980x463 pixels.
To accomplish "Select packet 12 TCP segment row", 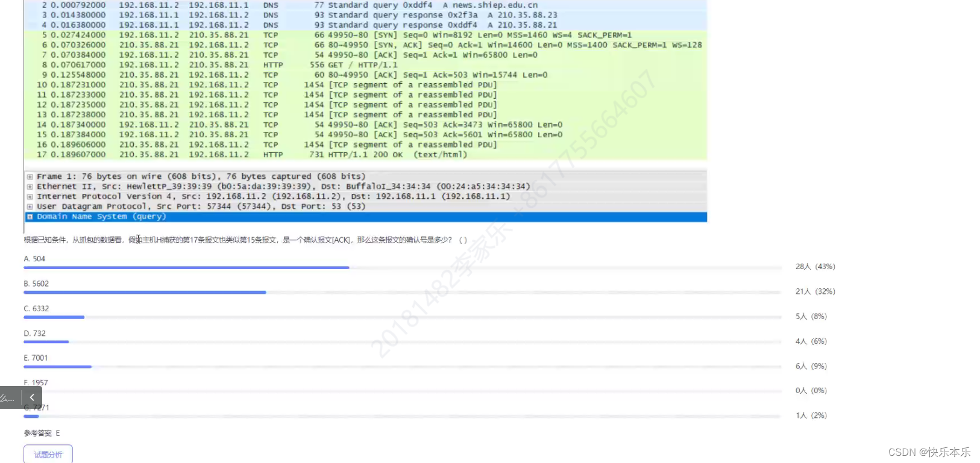I will [x=365, y=105].
